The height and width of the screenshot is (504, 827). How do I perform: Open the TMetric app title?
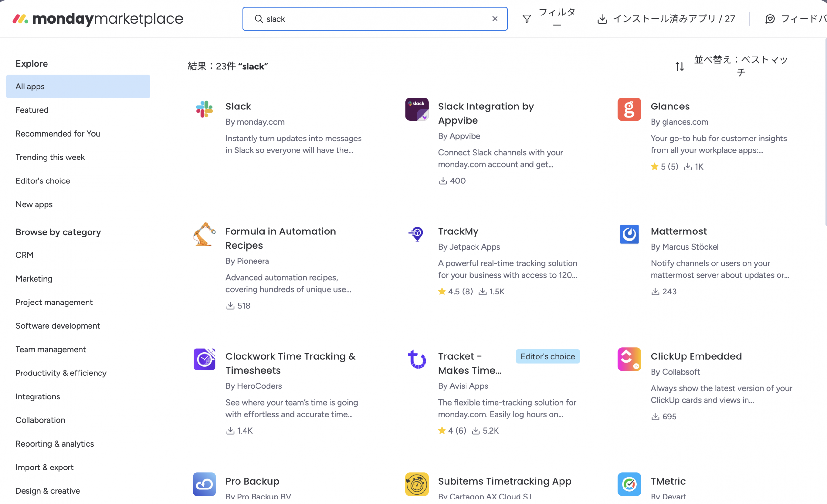668,481
